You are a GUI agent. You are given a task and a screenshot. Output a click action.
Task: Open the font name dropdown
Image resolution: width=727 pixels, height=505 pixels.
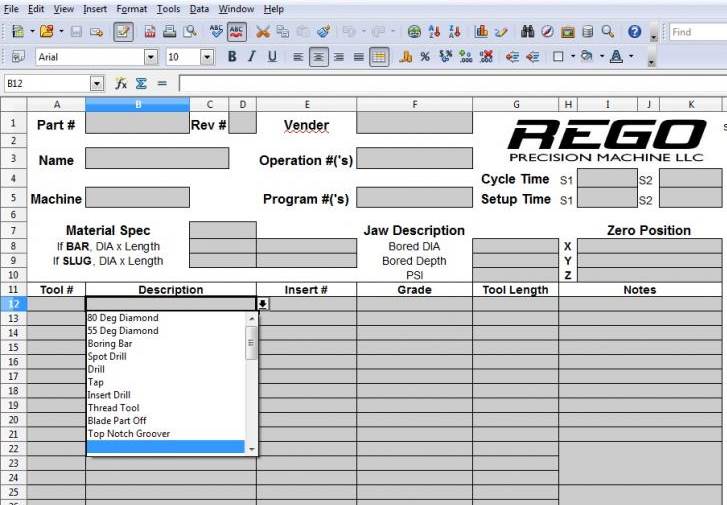[151, 57]
